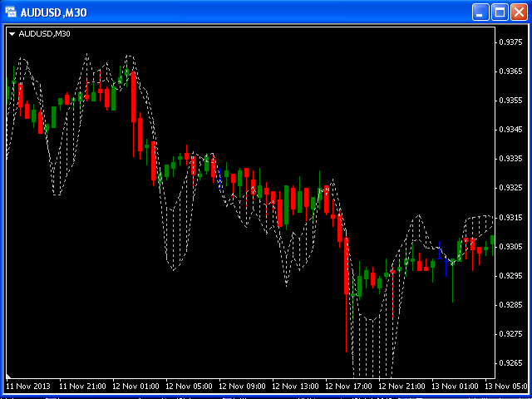The width and height of the screenshot is (532, 399).
Task: Click the AUDUSD,M30 title bar text
Action: tap(53, 13)
